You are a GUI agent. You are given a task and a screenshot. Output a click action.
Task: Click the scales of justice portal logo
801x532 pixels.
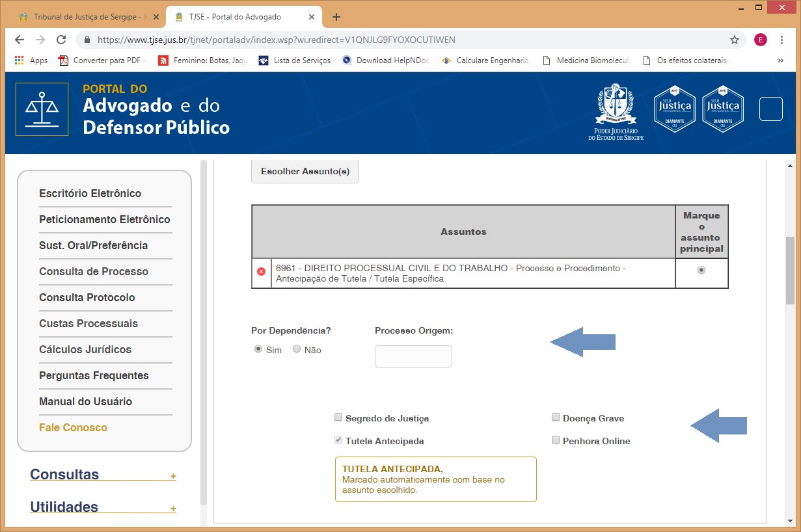coord(42,109)
